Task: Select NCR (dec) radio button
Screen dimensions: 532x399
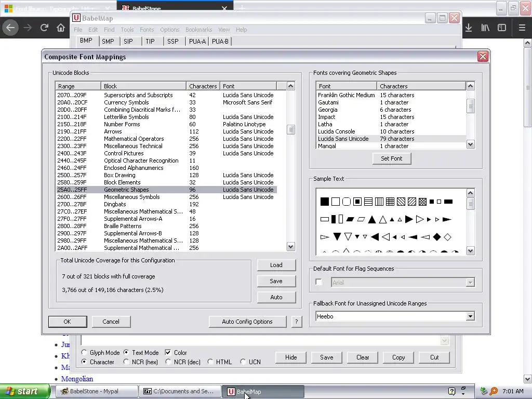Action: (x=168, y=362)
